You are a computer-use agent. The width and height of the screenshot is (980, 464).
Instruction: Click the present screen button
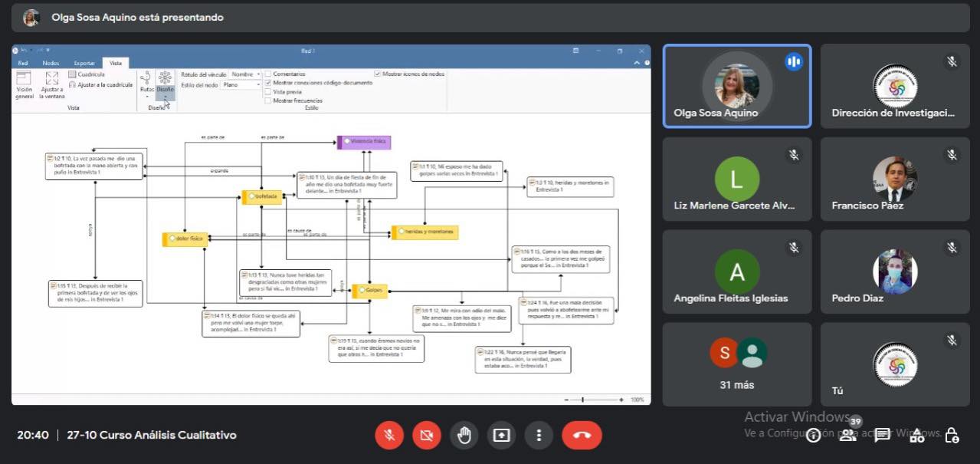[x=501, y=435]
